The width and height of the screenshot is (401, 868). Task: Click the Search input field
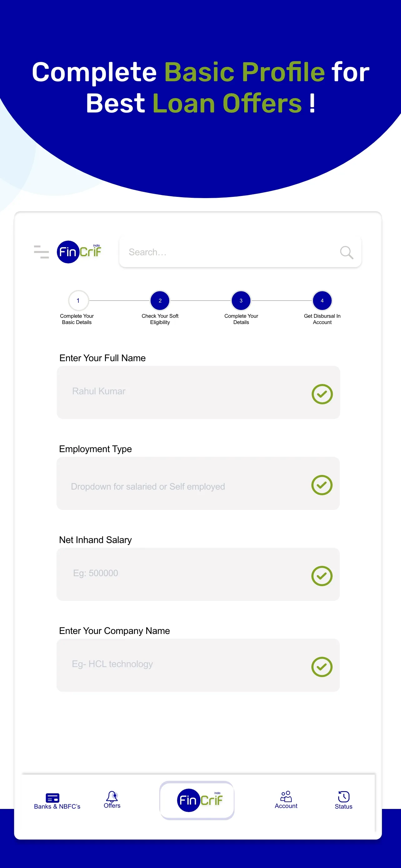tap(229, 252)
